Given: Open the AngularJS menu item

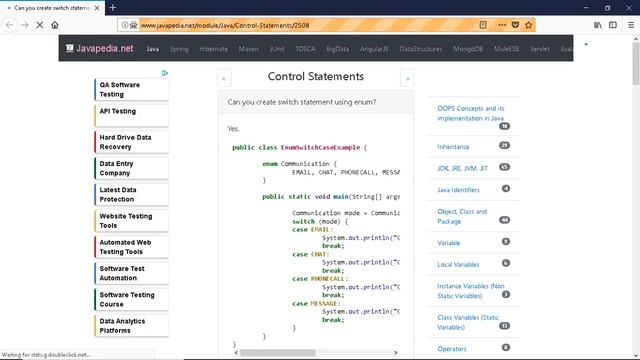Looking at the screenshot, I should click(374, 49).
